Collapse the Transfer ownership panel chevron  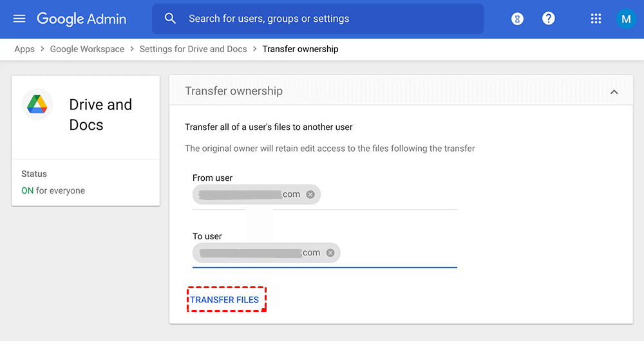coord(614,92)
